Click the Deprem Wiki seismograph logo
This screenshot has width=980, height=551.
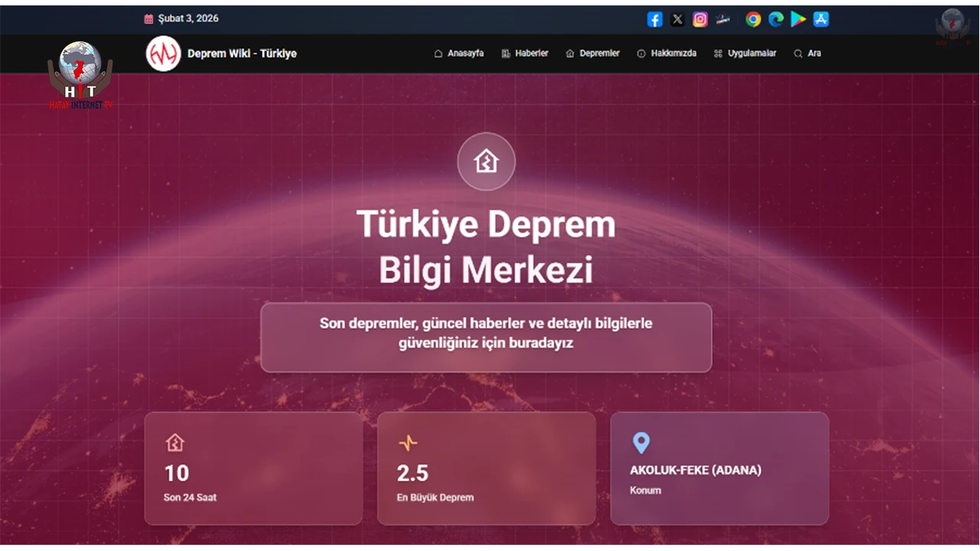click(163, 54)
